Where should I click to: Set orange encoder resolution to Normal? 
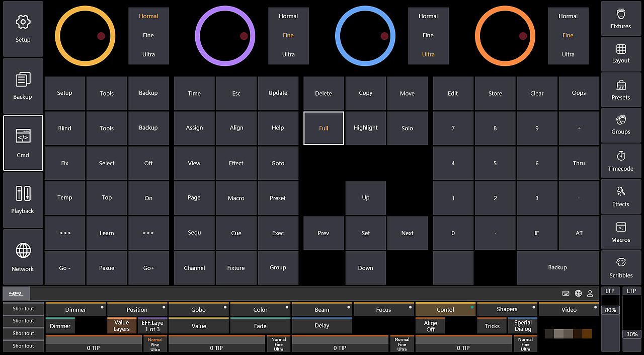click(x=568, y=16)
